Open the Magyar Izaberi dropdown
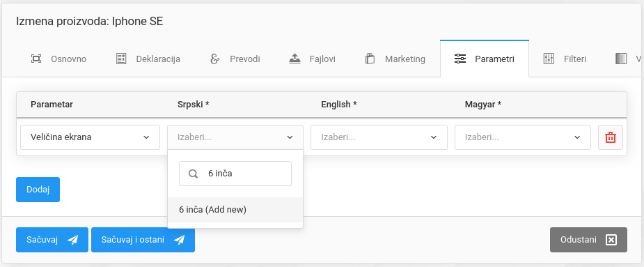644x267 pixels. point(522,137)
